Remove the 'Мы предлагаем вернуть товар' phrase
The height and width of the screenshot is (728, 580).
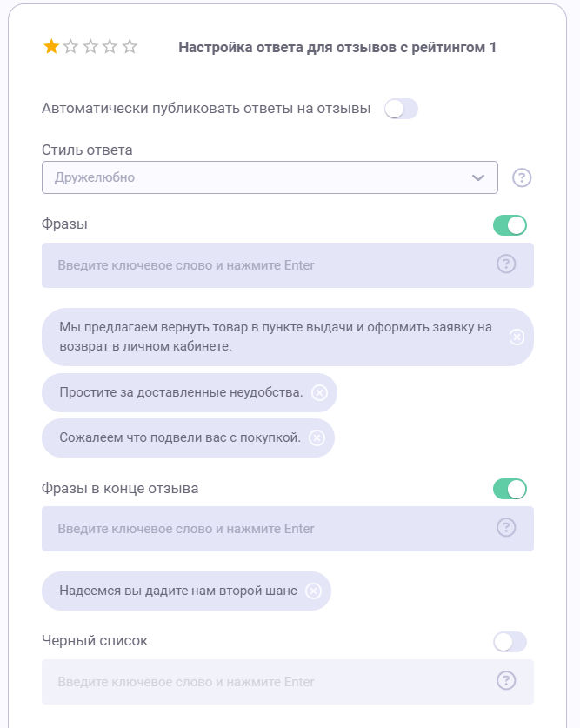click(x=517, y=337)
